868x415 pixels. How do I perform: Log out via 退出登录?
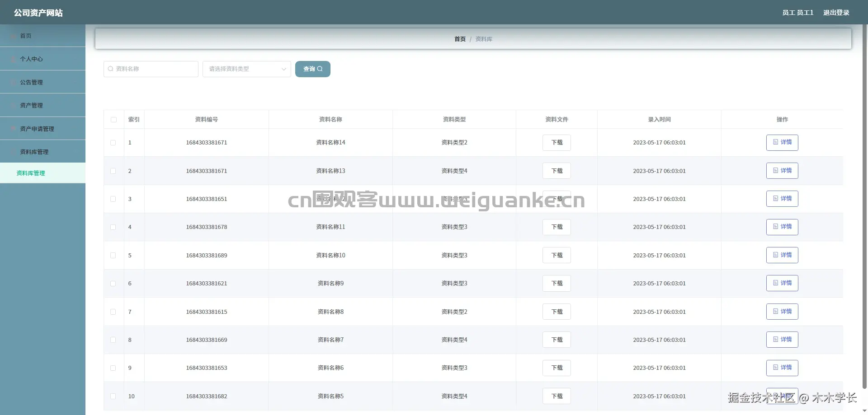tap(836, 13)
